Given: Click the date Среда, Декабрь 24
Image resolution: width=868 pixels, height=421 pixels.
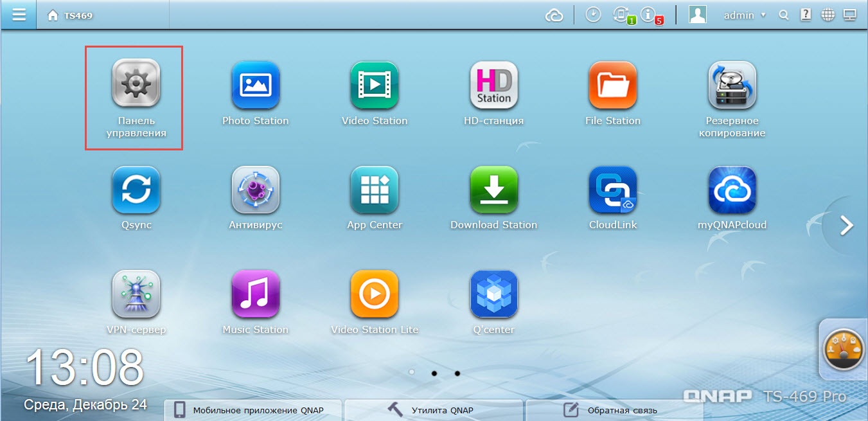Looking at the screenshot, I should (85, 405).
